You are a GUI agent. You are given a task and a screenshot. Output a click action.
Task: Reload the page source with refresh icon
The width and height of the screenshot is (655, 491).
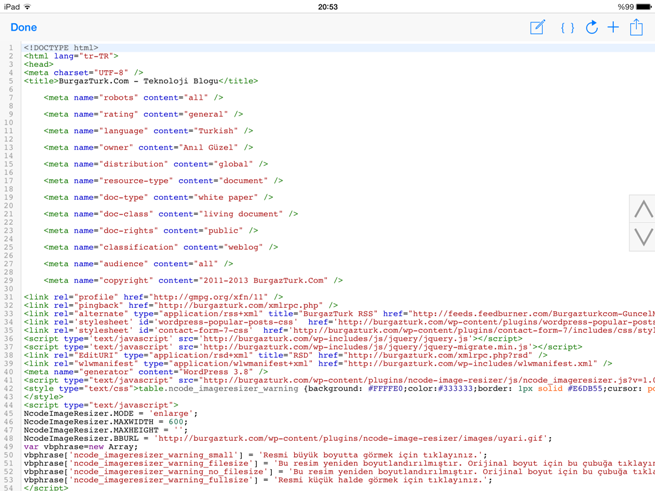pos(592,28)
